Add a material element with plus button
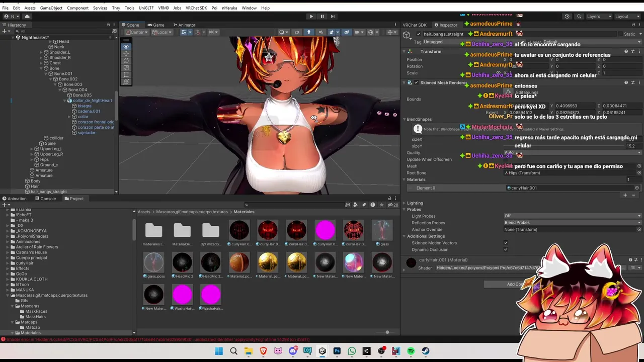Image resolution: width=644 pixels, height=362 pixels. pyautogui.click(x=625, y=195)
